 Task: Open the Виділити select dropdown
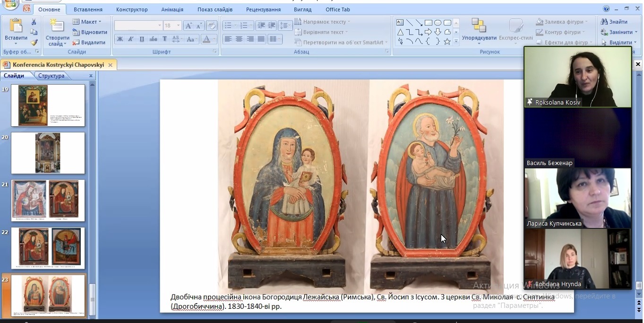[x=619, y=43]
